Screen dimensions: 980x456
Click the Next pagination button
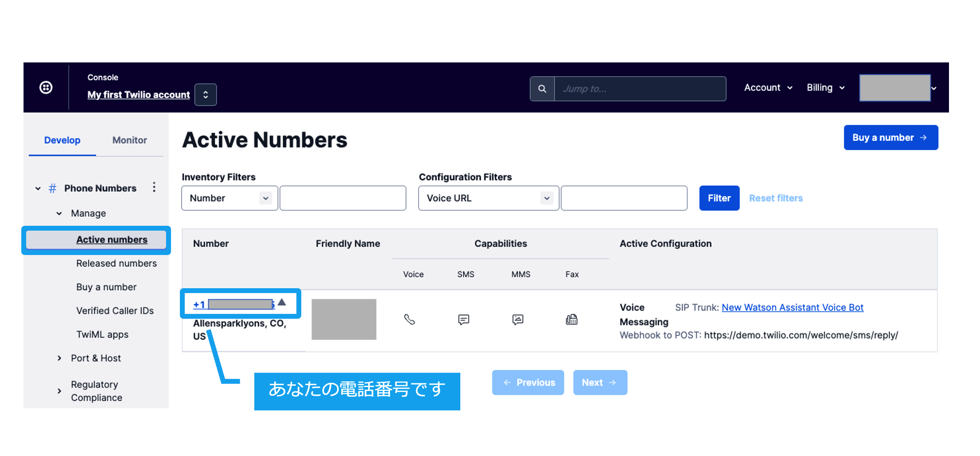600,383
